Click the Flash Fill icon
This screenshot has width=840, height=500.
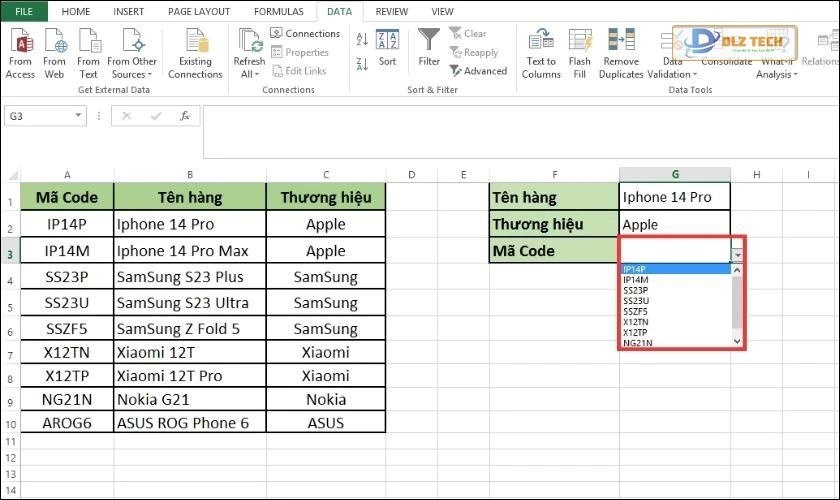580,42
